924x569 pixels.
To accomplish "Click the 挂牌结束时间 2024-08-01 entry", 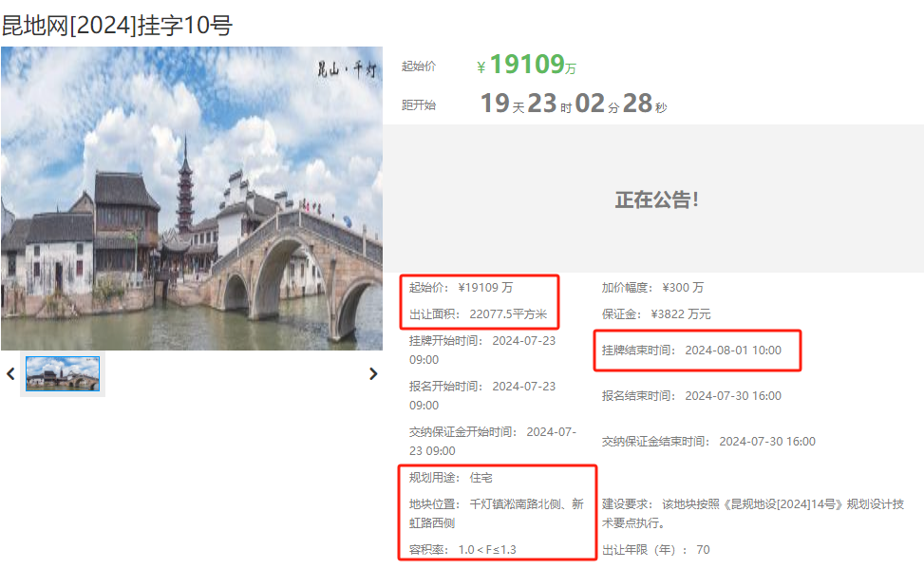I will pos(691,351).
